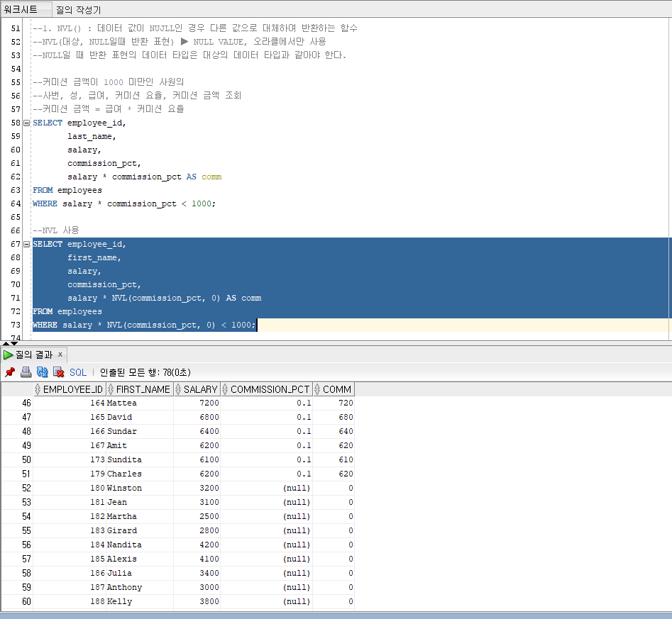The width and height of the screenshot is (672, 619).
Task: Sort by the COMMISSION_PCT column header
Action: pos(266,389)
